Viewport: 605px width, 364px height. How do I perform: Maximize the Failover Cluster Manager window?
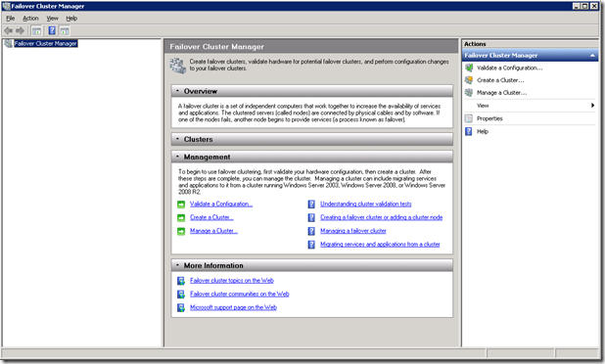tap(585, 6)
